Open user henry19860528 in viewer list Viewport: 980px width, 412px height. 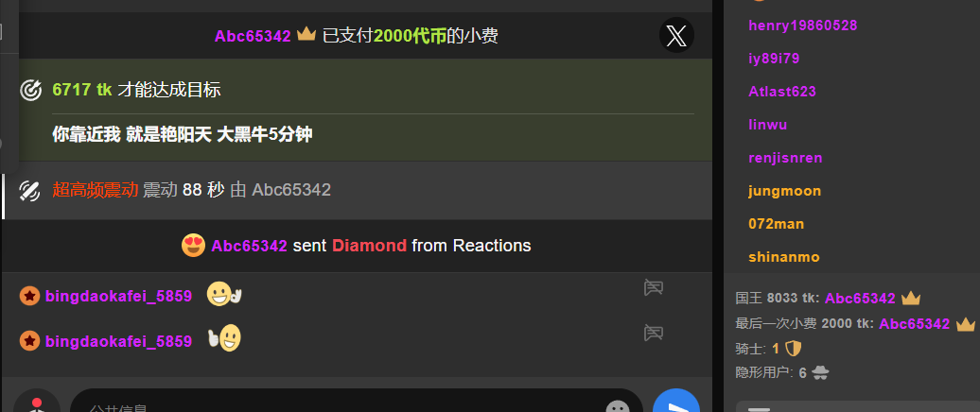coord(802,26)
